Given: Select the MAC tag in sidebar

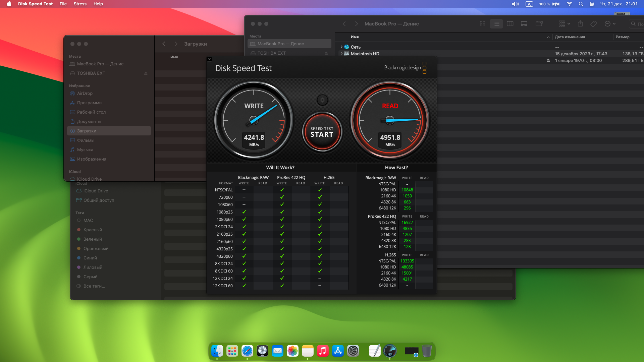Looking at the screenshot, I should click(x=115, y=220).
